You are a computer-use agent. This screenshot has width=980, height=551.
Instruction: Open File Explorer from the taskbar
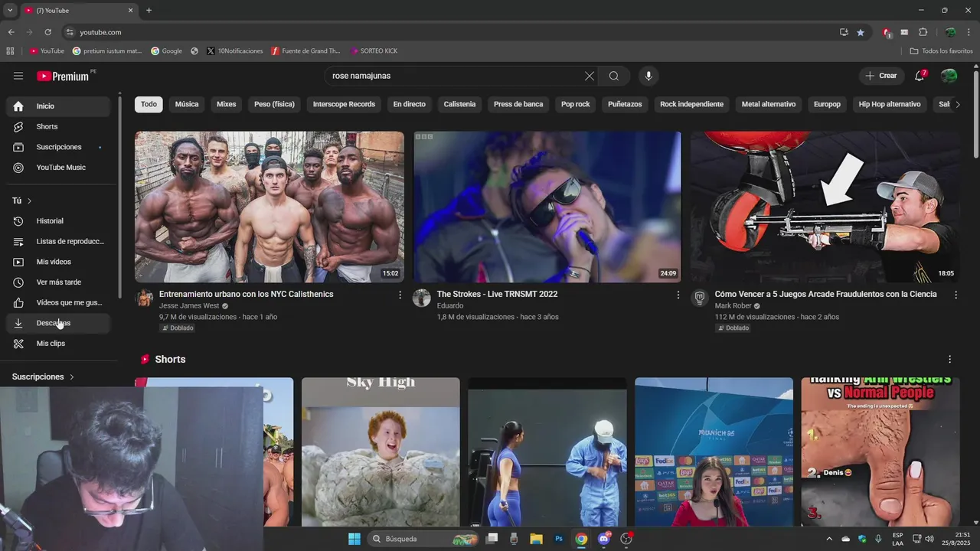(536, 539)
